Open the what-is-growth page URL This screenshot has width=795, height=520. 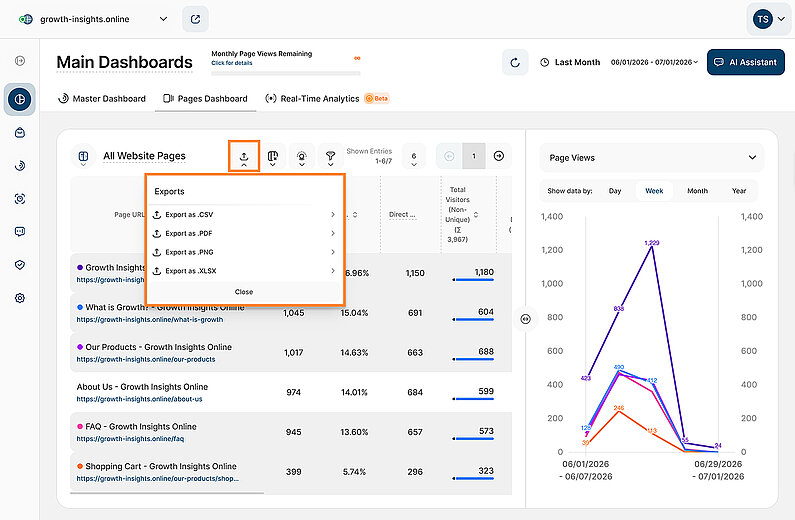pyautogui.click(x=150, y=320)
